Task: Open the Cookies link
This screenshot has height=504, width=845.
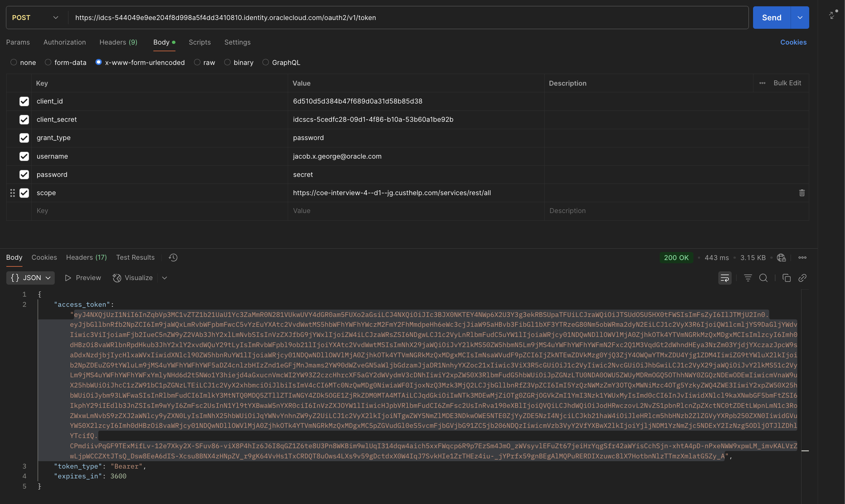Action: (x=793, y=42)
